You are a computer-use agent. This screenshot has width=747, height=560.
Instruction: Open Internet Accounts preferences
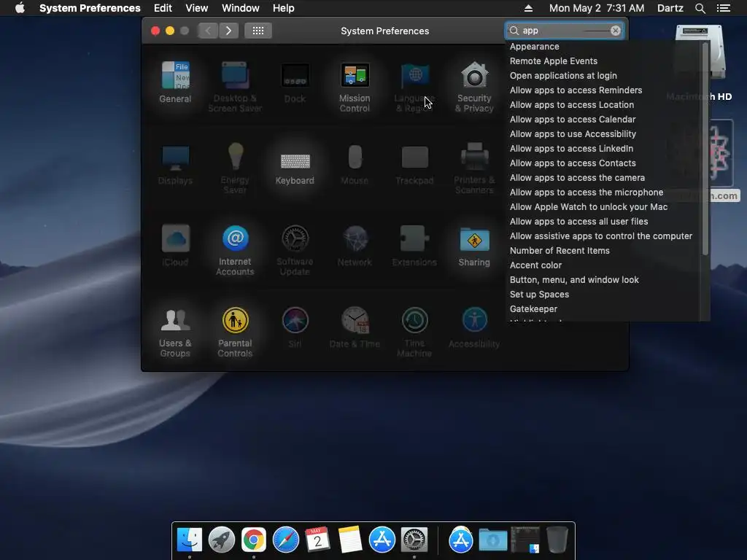pyautogui.click(x=235, y=251)
